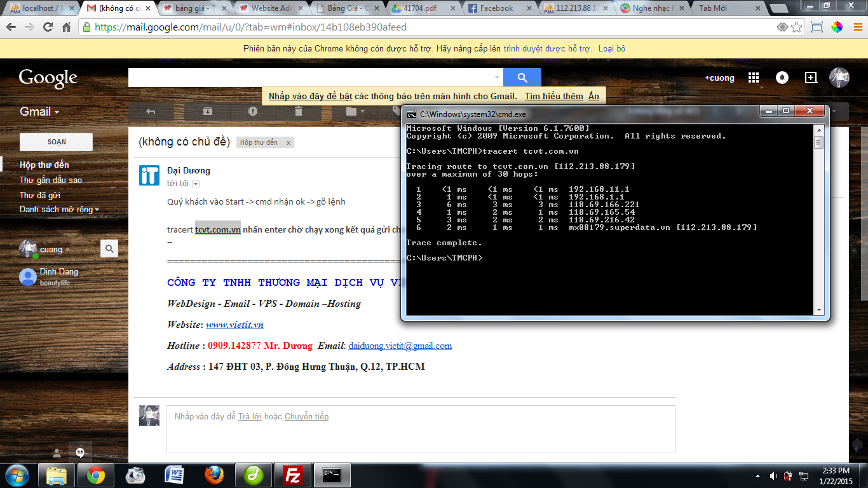Click the +cuong profile link
868x488 pixels.
[719, 78]
